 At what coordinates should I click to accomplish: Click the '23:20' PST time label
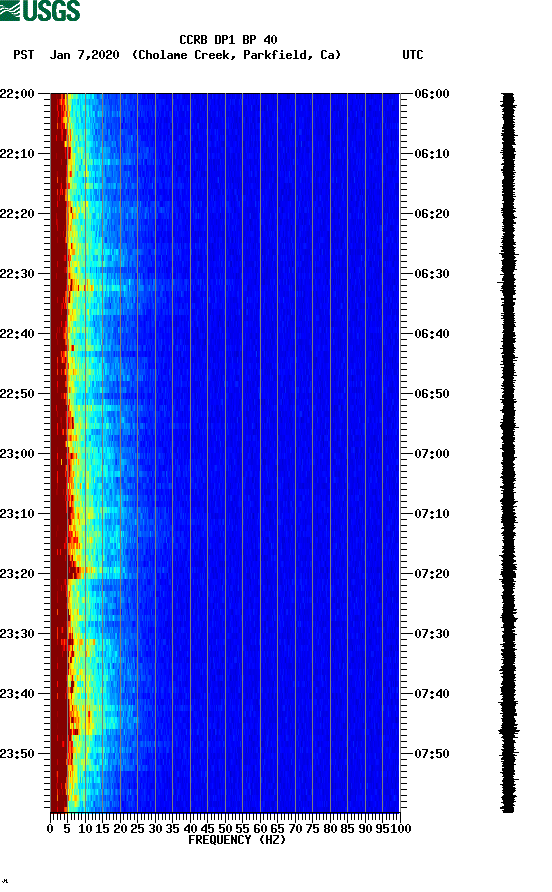point(17,574)
